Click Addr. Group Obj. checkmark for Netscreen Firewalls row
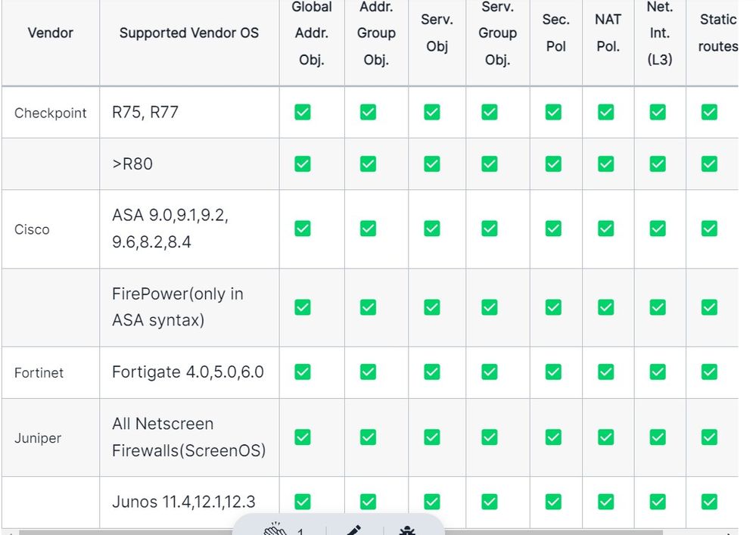The width and height of the screenshot is (756, 535). point(369,437)
